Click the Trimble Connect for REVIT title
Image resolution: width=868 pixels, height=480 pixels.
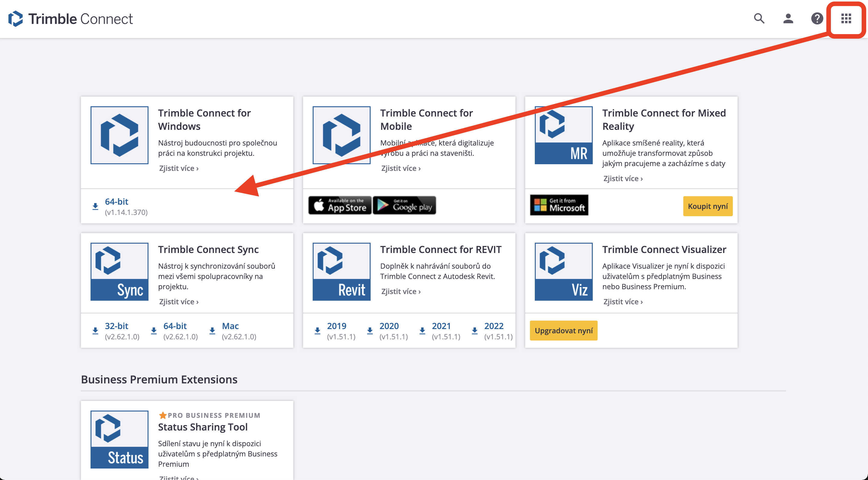point(441,249)
